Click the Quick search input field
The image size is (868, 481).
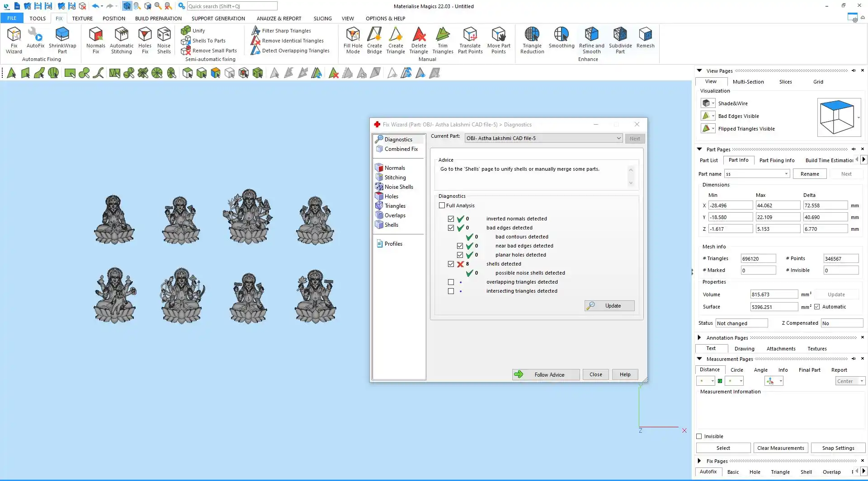pos(232,6)
